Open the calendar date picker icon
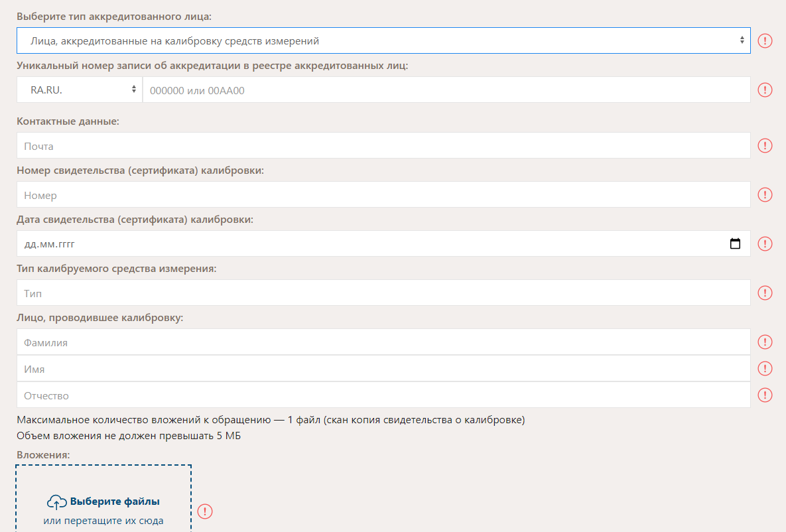Screen dimensions: 786x532 click(734, 244)
